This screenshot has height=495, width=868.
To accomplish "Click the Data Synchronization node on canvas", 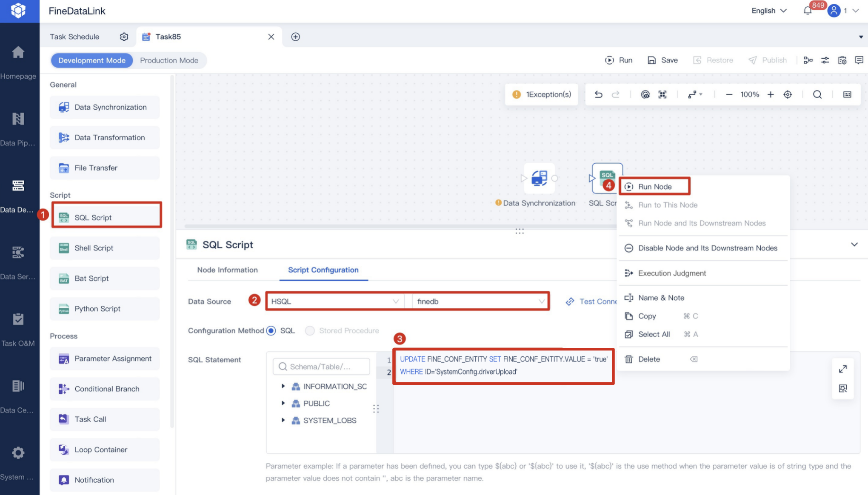I will [539, 178].
